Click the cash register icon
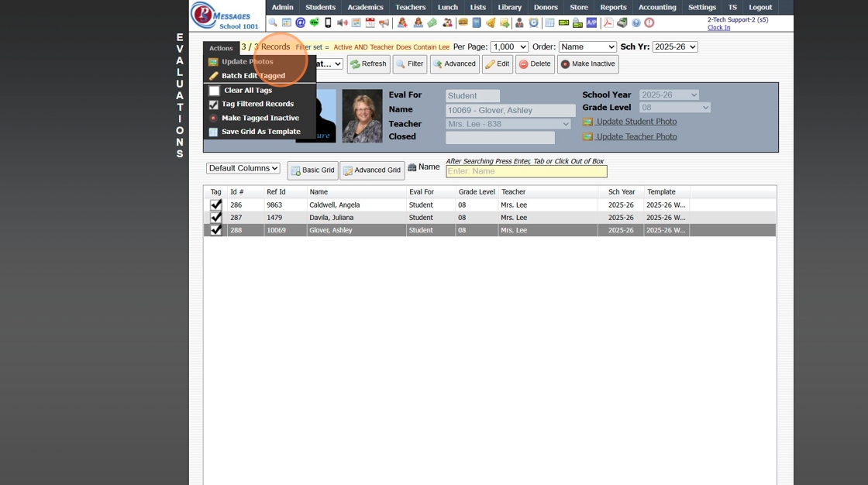The width and height of the screenshot is (868, 485). tap(622, 22)
